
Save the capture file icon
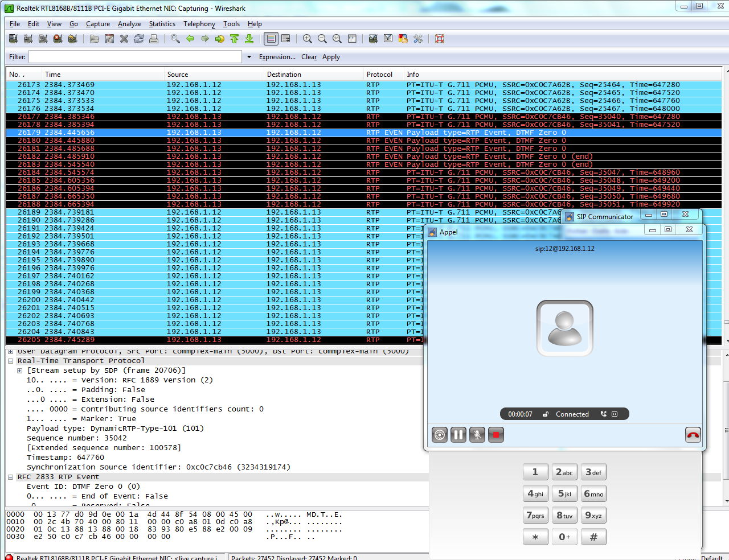tap(109, 39)
